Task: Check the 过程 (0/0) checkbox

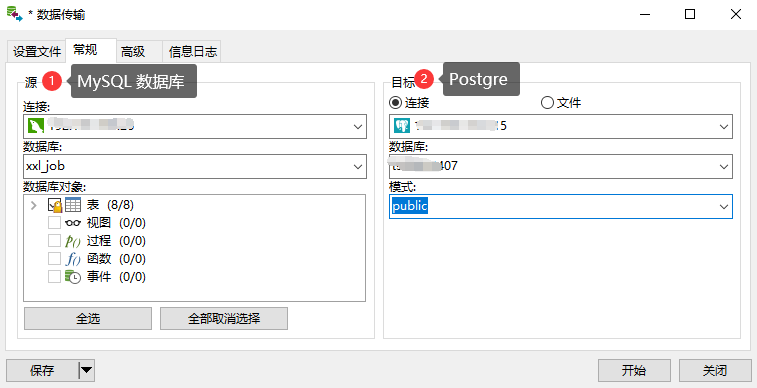Action: (54, 241)
